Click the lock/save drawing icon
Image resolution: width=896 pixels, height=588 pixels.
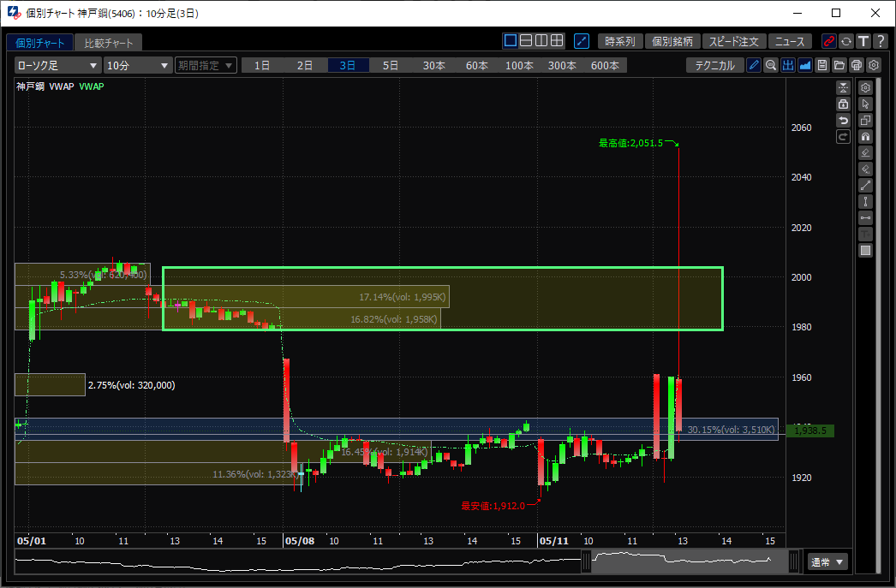844,104
